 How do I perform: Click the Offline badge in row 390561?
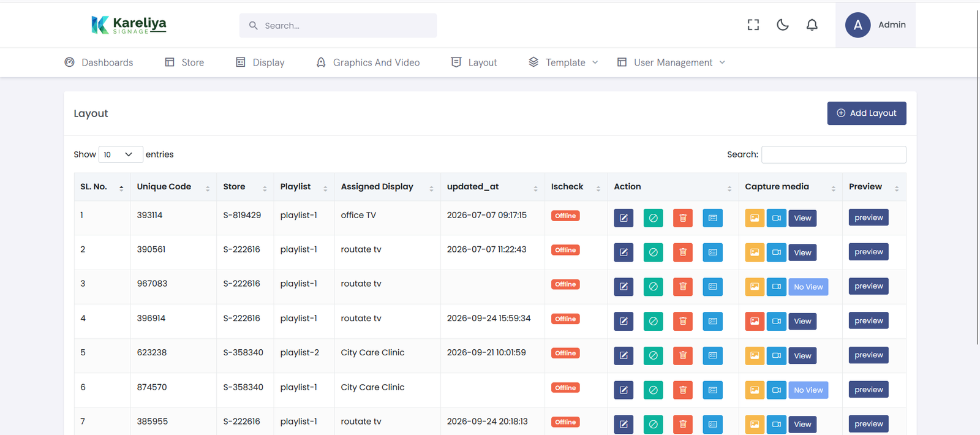pyautogui.click(x=565, y=250)
